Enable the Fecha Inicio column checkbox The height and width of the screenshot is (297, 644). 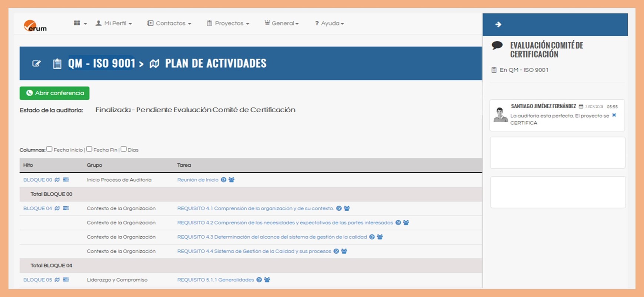coord(49,149)
